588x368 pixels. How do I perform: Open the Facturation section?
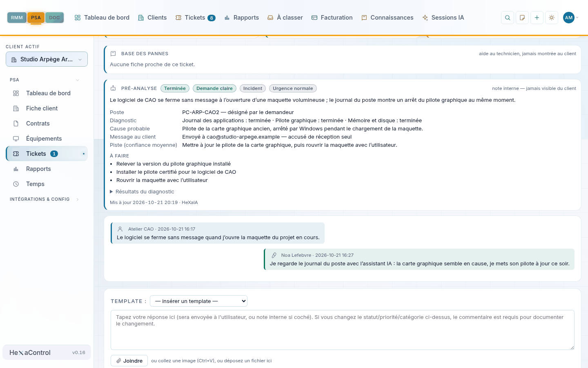pos(332,18)
